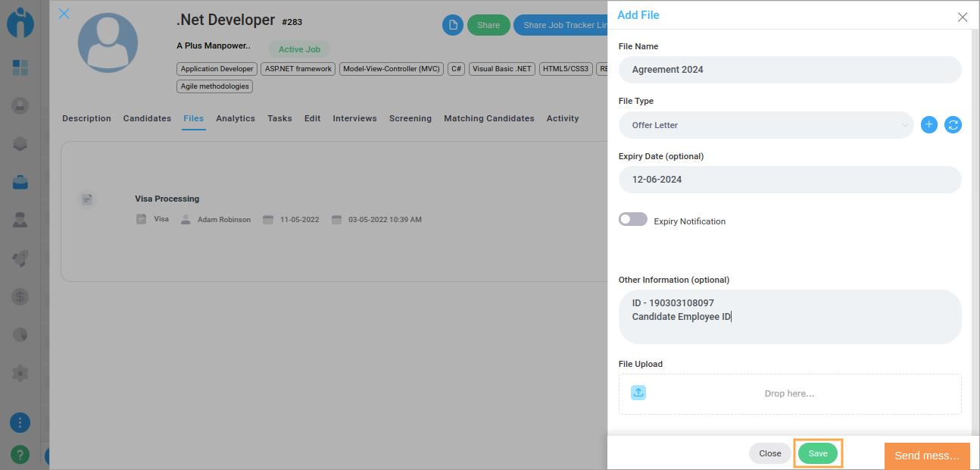Viewport: 980px width, 470px height.
Task: Click the dashboard grid icon in sidebar
Action: [20, 67]
